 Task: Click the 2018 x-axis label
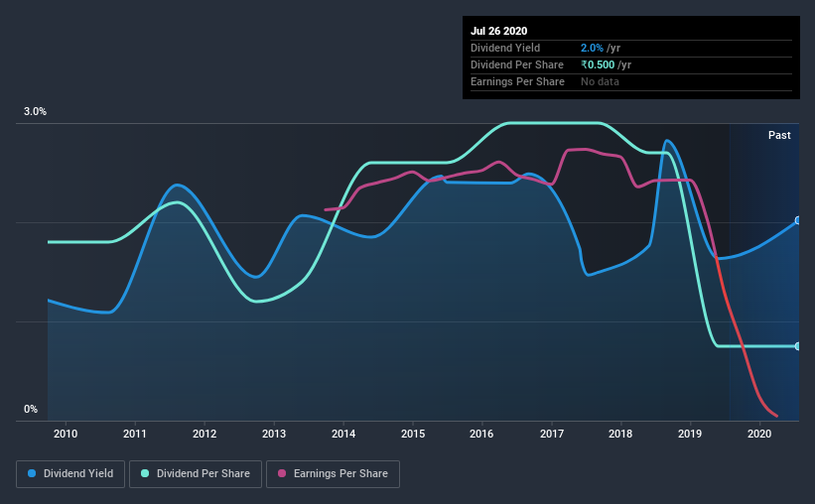(620, 434)
